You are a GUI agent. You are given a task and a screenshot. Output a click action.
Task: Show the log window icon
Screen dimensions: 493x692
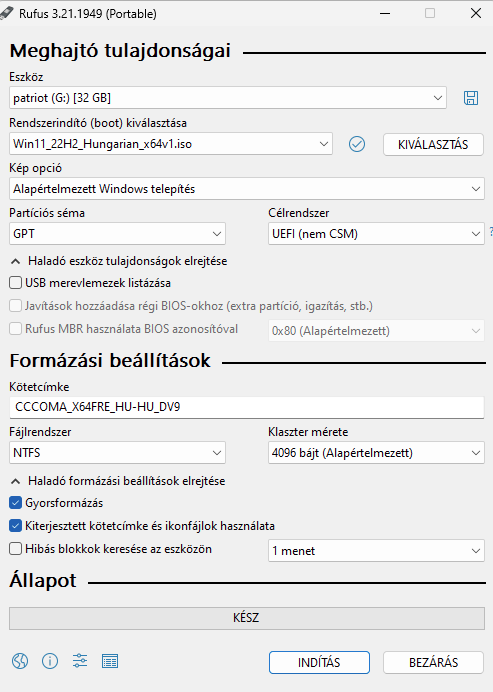[x=110, y=661]
